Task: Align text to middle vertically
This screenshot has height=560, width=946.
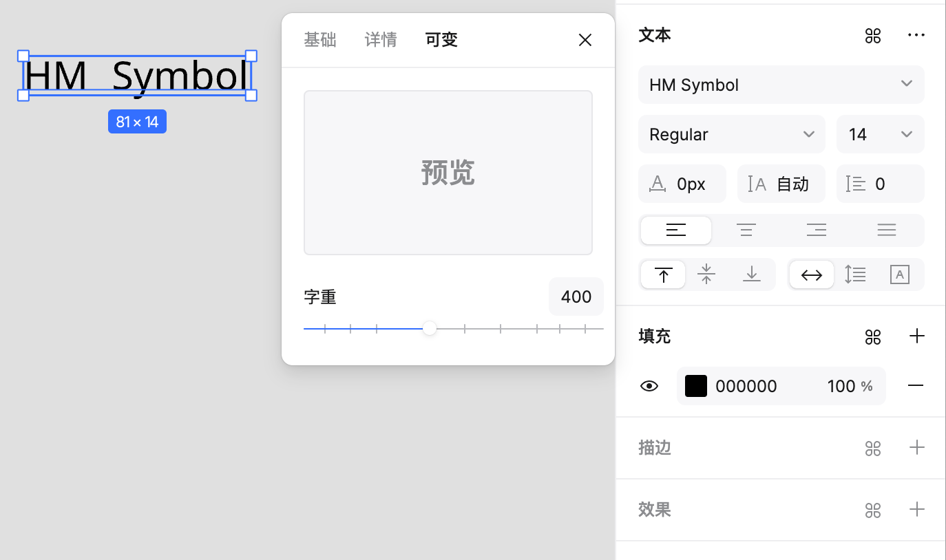Action: 706,274
